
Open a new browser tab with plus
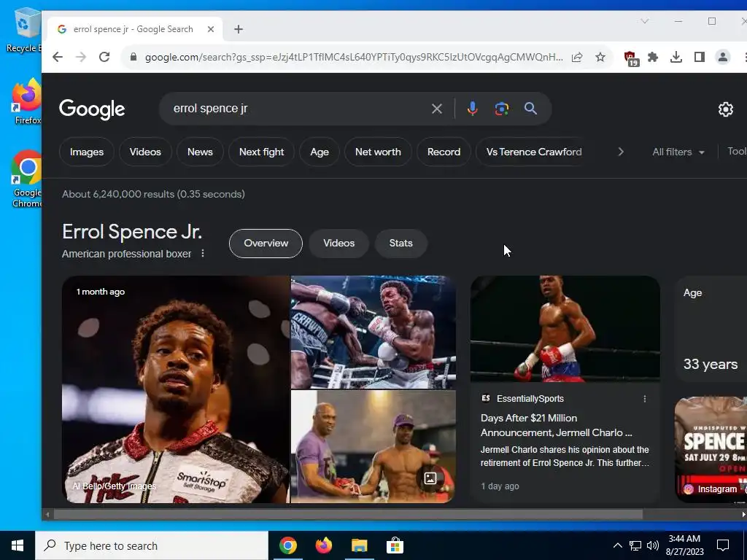tap(239, 29)
